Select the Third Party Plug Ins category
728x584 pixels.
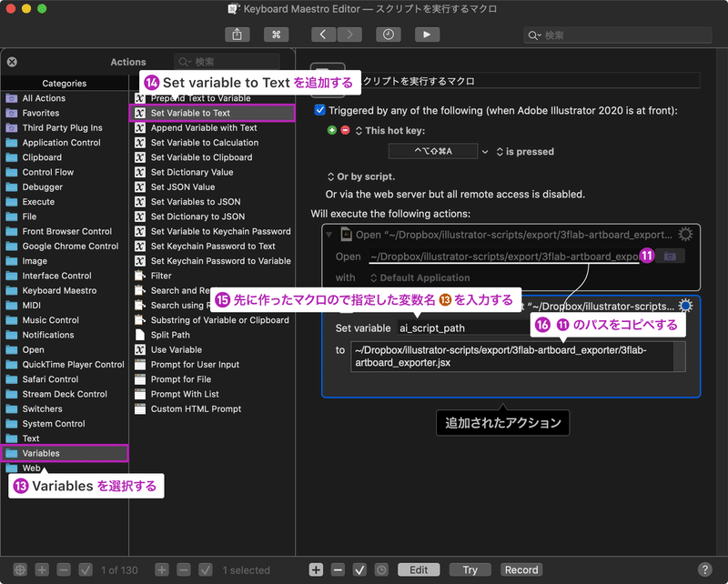point(65,127)
